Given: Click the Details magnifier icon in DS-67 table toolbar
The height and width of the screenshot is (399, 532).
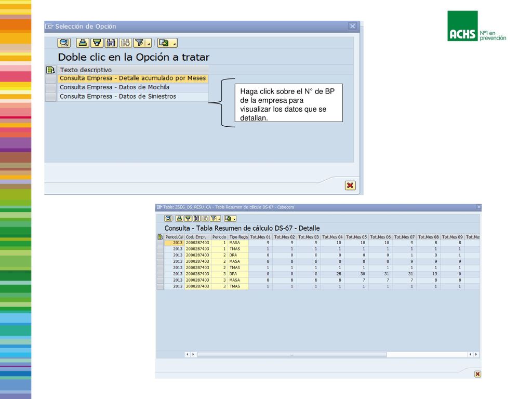Looking at the screenshot, I should pos(168,218).
